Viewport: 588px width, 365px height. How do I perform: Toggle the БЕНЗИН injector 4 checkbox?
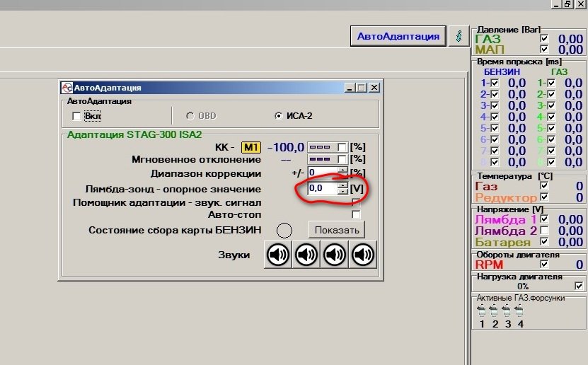click(x=495, y=117)
